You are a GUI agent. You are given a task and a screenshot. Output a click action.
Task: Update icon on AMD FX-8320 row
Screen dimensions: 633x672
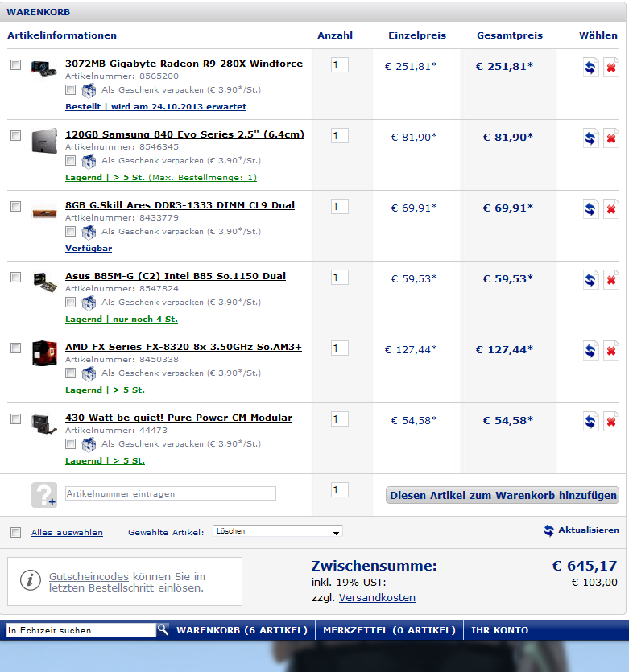click(x=590, y=351)
